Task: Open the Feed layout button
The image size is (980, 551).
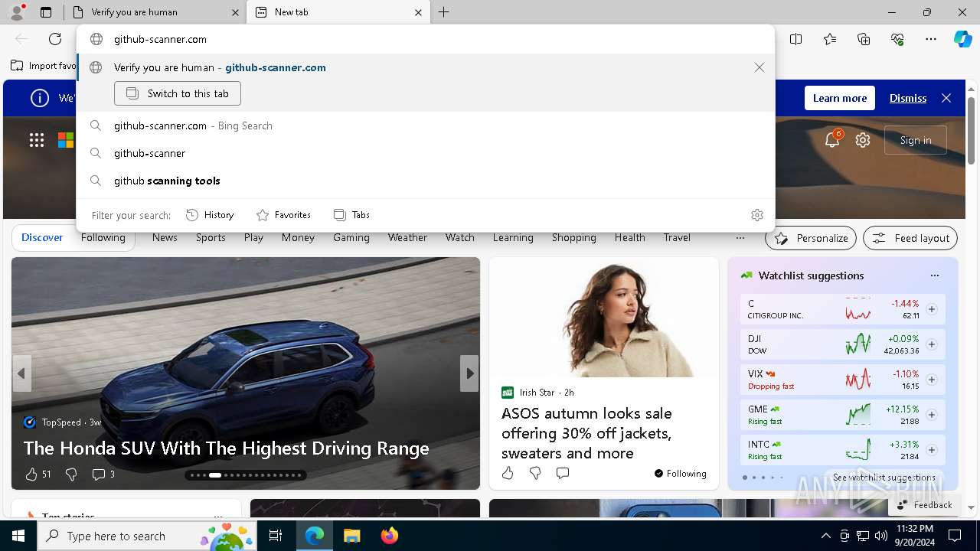Action: point(910,238)
